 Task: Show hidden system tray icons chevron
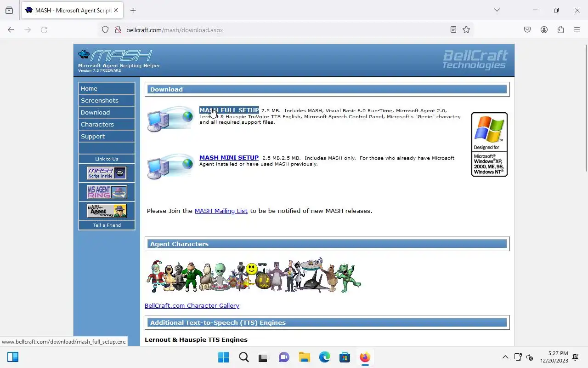pos(505,357)
